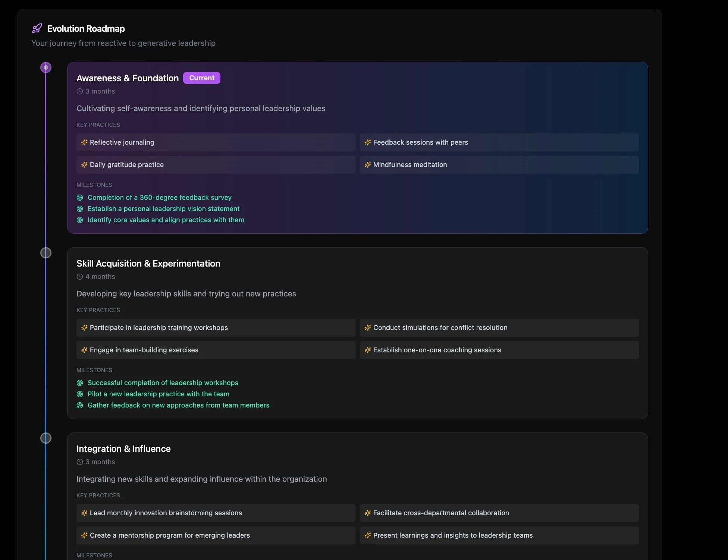Click Establish a personal leadership vision statement milestone

(x=163, y=209)
